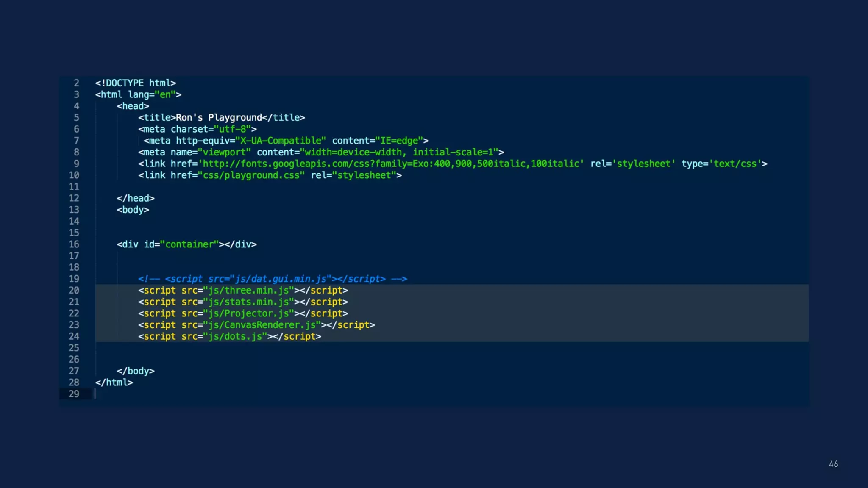Click the viewport meta tag line
868x488 pixels.
pyautogui.click(x=321, y=152)
